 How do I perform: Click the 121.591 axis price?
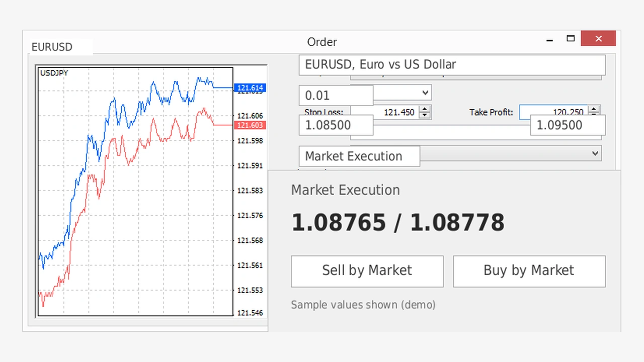tap(250, 166)
